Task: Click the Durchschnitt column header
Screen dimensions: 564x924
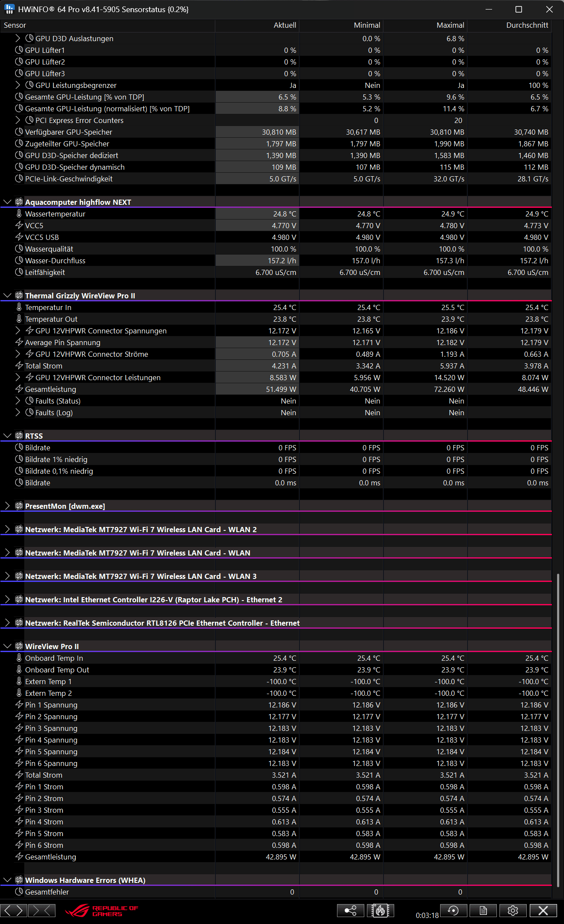Action: (509, 25)
